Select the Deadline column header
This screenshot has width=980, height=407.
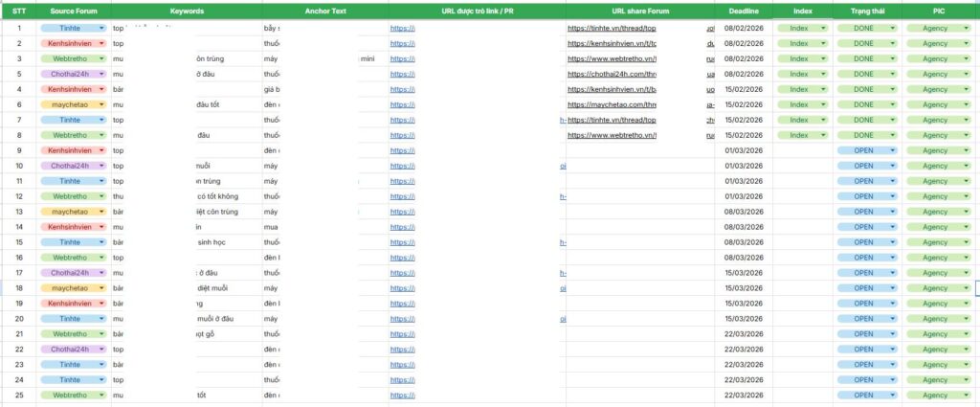click(x=744, y=11)
